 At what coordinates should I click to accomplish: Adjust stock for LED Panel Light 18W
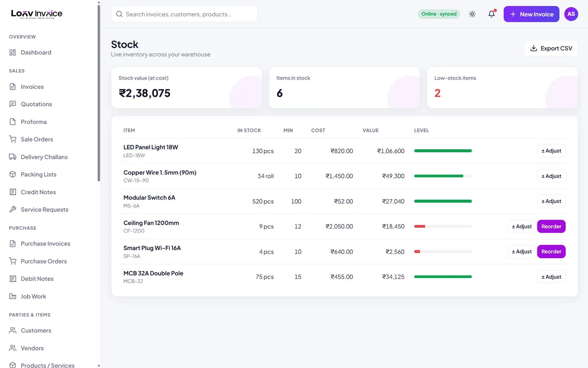tap(551, 151)
